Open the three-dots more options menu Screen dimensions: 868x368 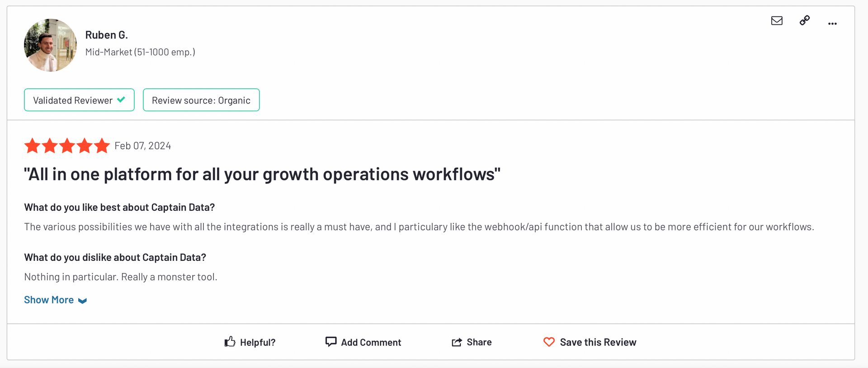point(832,24)
